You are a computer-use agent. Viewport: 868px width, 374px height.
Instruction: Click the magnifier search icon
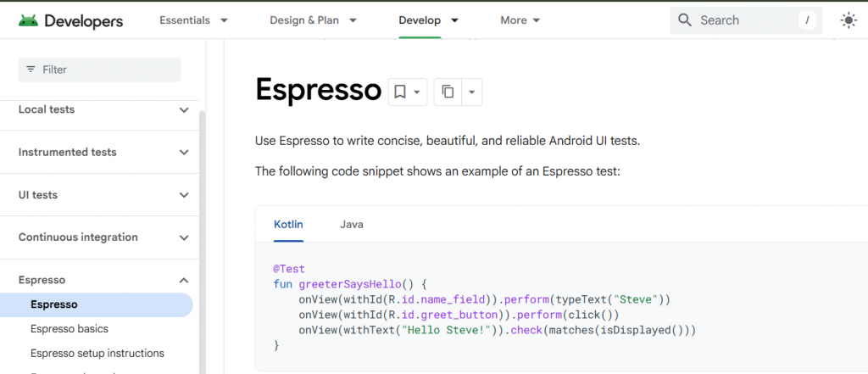click(x=685, y=20)
